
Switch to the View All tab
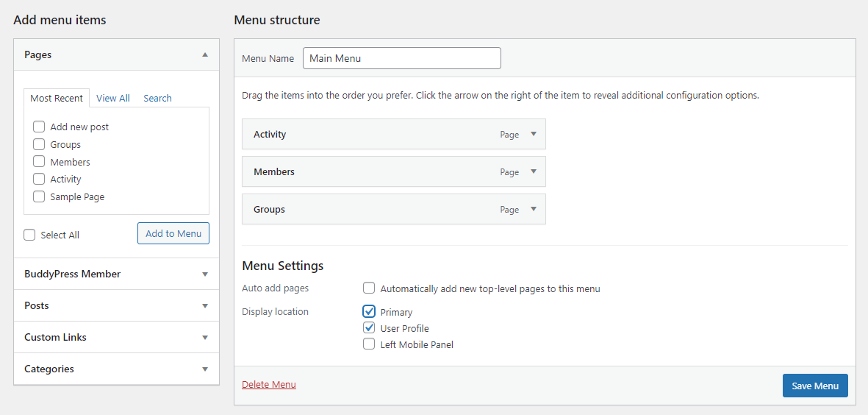tap(113, 98)
